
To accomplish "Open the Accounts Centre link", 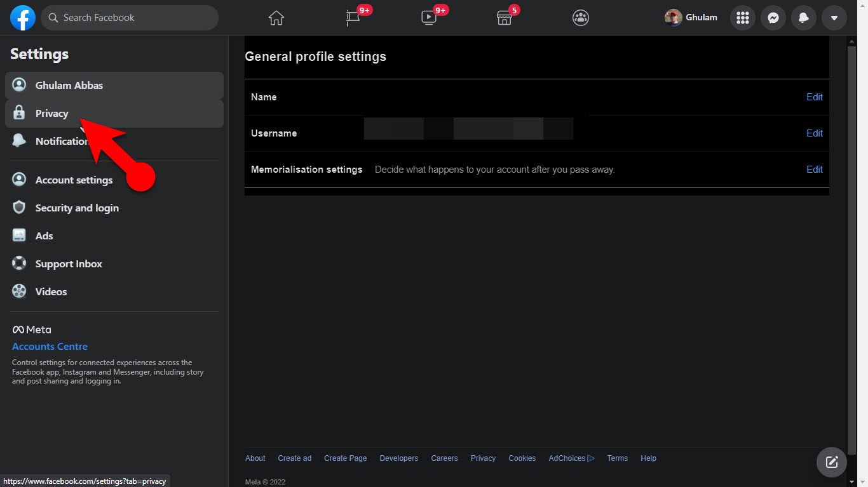I will [x=50, y=347].
